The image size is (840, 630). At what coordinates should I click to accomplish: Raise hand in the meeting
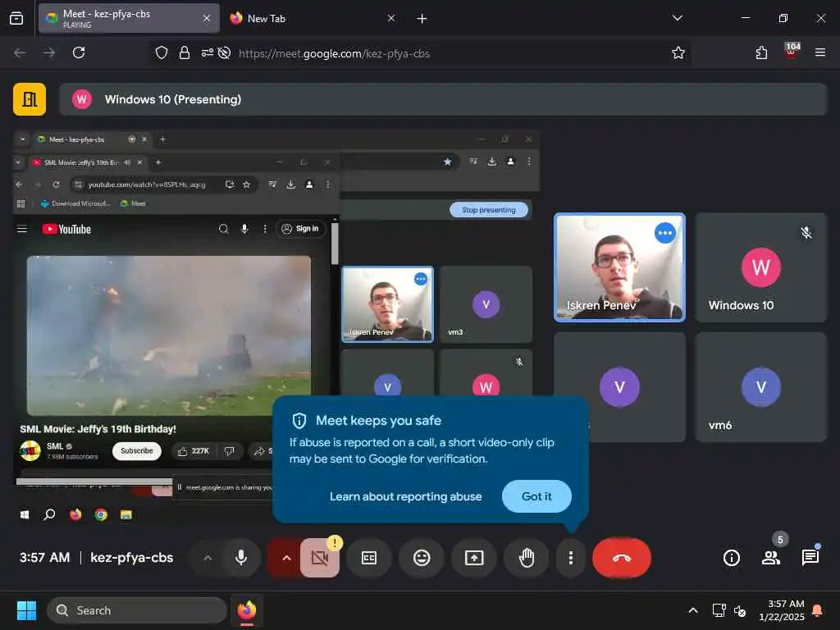click(527, 558)
